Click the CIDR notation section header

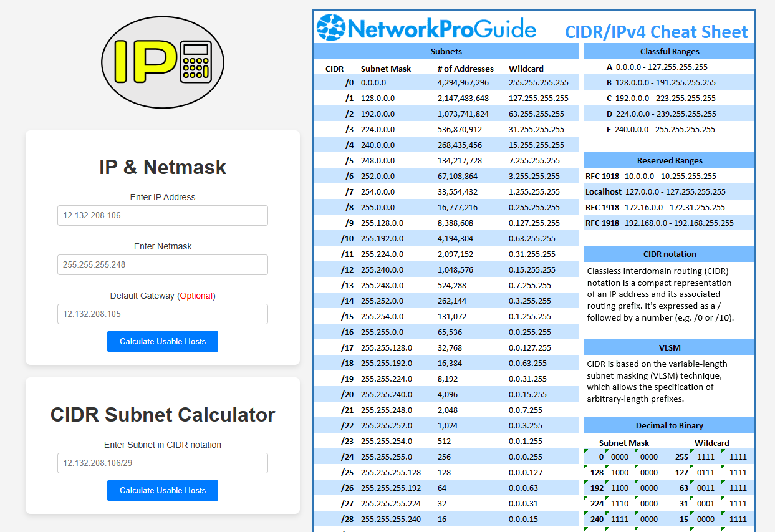point(670,254)
